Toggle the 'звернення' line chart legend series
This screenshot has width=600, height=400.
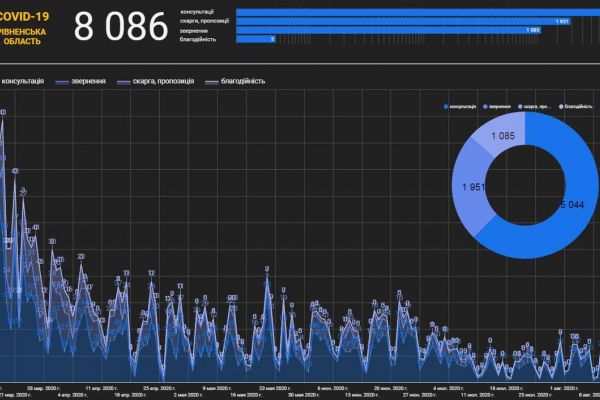point(82,80)
